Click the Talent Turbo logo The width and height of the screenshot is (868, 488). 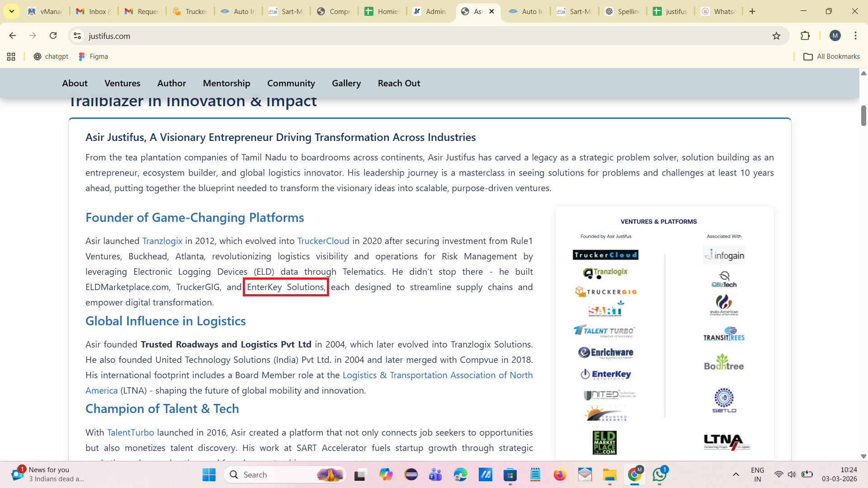[604, 331]
